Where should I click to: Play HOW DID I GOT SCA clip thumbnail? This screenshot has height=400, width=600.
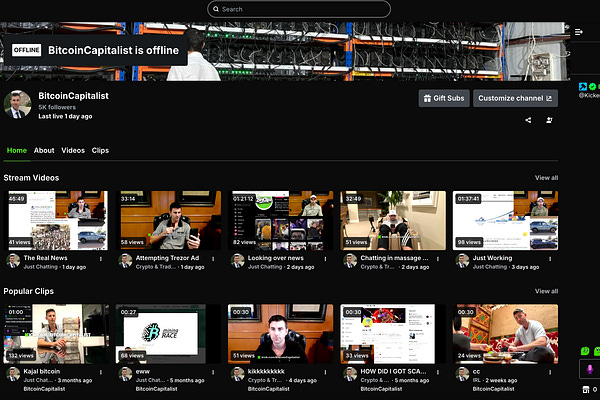393,334
